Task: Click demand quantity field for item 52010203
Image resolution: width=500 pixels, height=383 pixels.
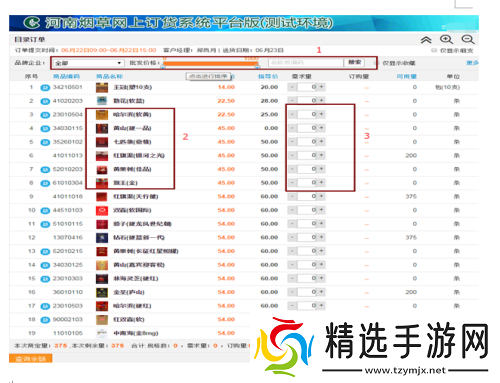Action: pyautogui.click(x=307, y=169)
